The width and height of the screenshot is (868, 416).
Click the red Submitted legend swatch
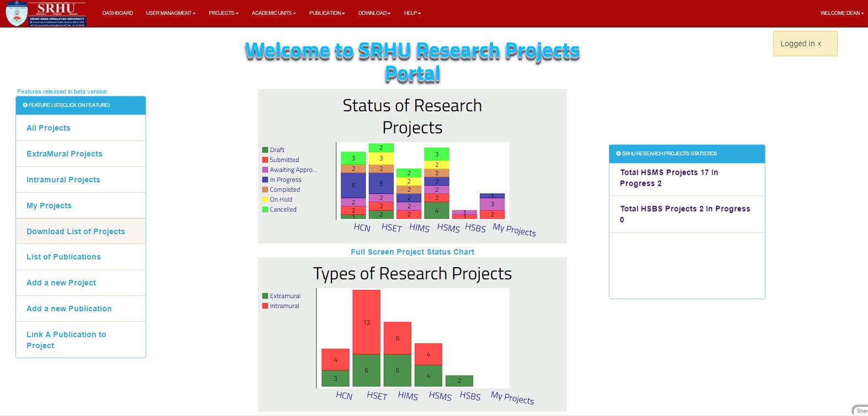(x=265, y=160)
